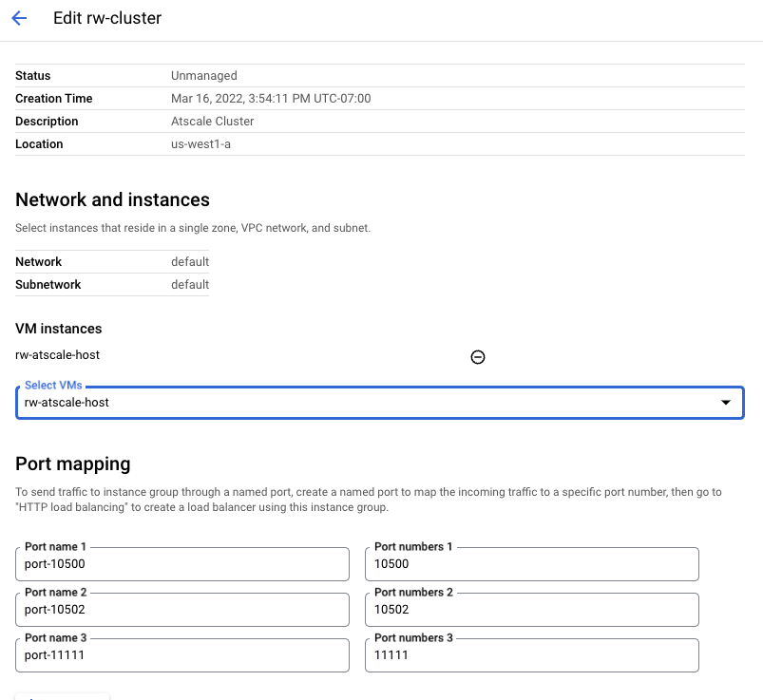This screenshot has height=700, width=763.
Task: Remove rw-atscale-host with the minus circle icon
Action: tap(477, 357)
